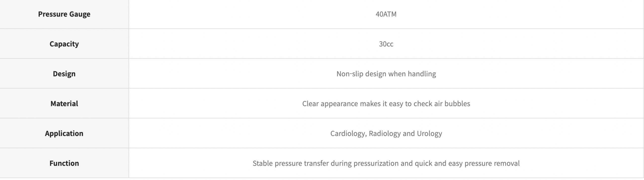Click the 30cc capacity value

pos(386,44)
